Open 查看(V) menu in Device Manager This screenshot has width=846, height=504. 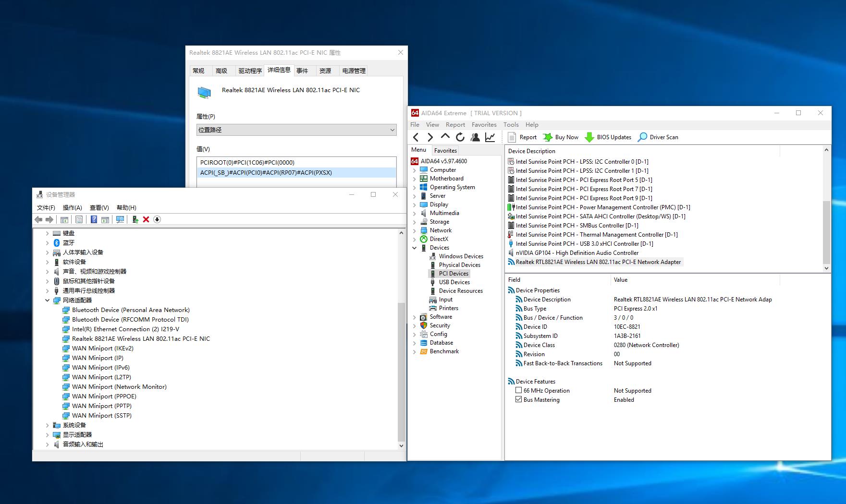click(x=99, y=207)
